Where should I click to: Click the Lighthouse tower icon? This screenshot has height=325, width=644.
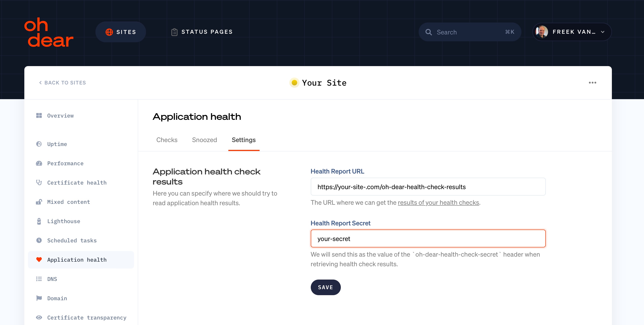pos(39,221)
